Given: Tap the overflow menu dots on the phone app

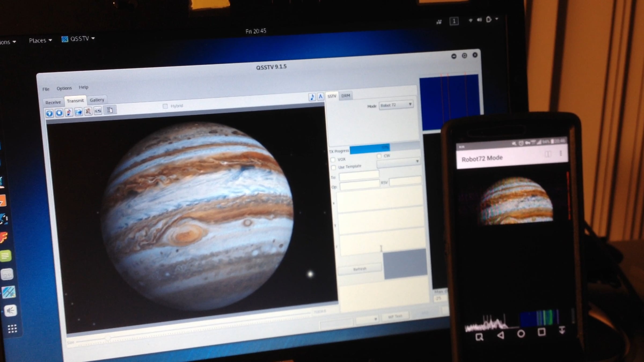Looking at the screenshot, I should [561, 153].
